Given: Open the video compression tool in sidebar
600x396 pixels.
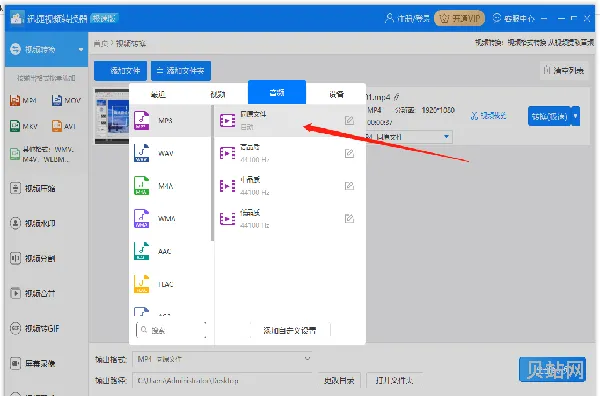Looking at the screenshot, I should coord(33,188).
